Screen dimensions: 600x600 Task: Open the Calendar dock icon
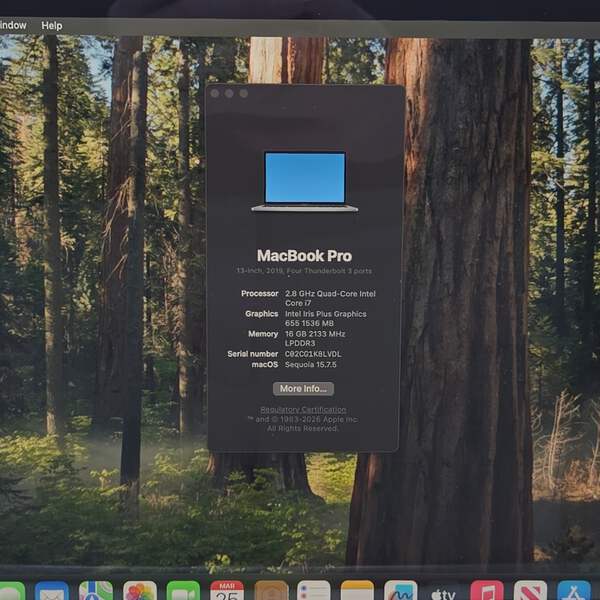click(x=227, y=591)
